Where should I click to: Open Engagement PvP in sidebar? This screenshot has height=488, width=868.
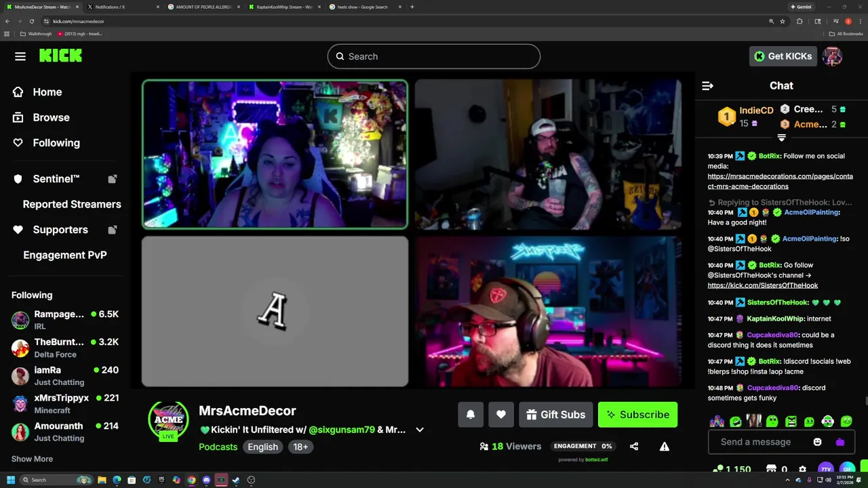pos(65,255)
